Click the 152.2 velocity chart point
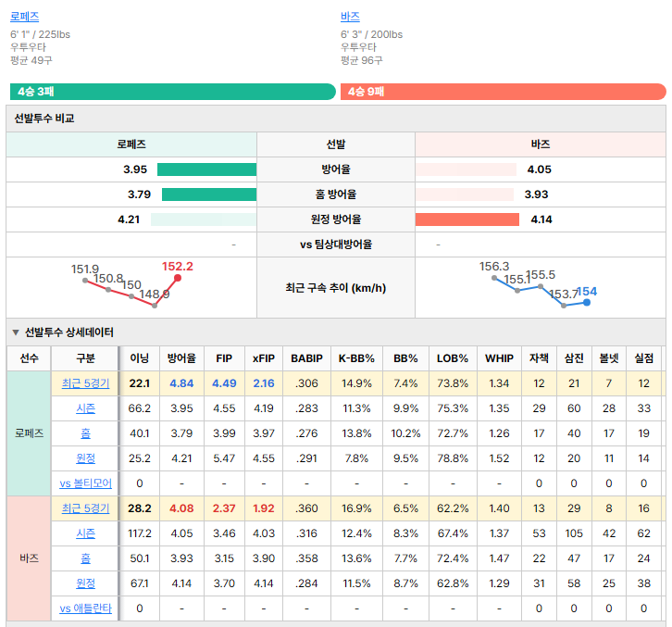 pos(178,278)
